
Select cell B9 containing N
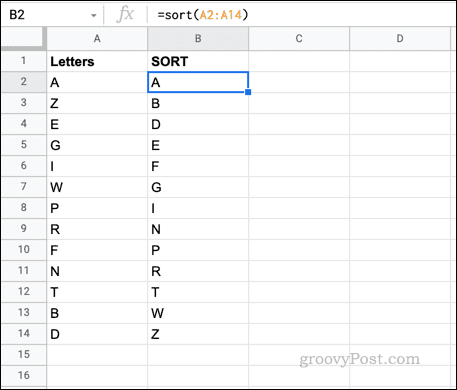click(x=198, y=229)
